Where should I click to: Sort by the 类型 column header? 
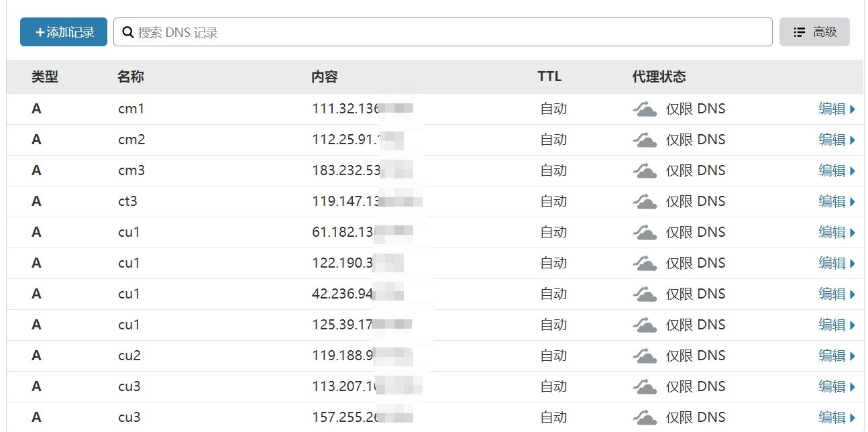pos(45,77)
